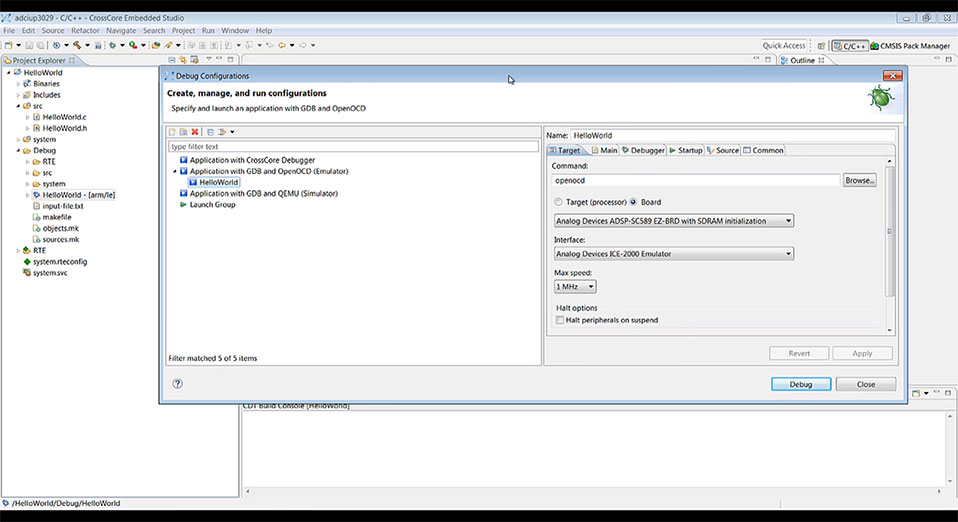Open the board selection dropdown
The image size is (958, 522).
click(673, 221)
